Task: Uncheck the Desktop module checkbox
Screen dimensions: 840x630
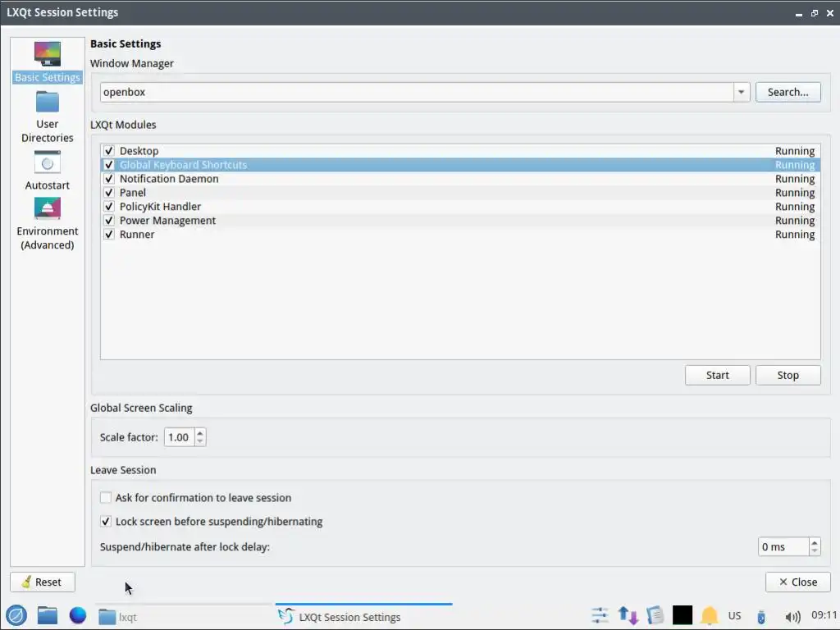Action: [109, 151]
